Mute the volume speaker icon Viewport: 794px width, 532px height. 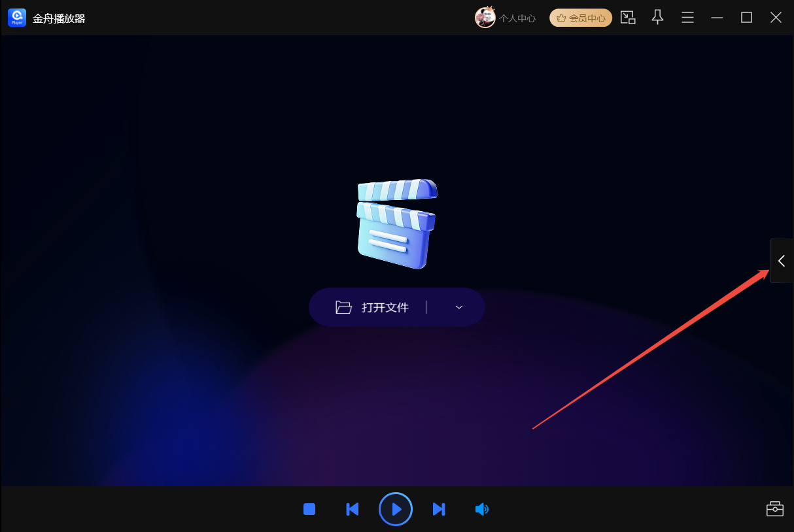[481, 509]
